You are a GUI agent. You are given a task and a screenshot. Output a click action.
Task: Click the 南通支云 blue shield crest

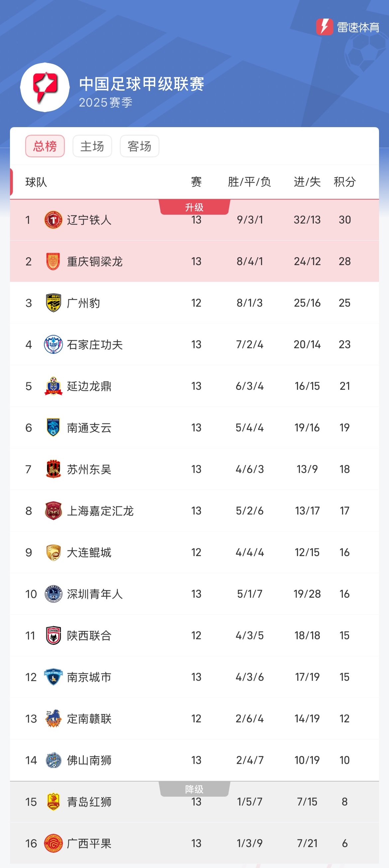click(53, 428)
